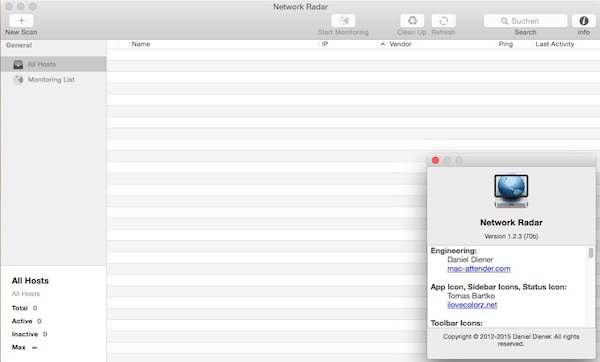The height and width of the screenshot is (362, 600).
Task: Toggle IP sort direction arrow
Action: coord(382,44)
